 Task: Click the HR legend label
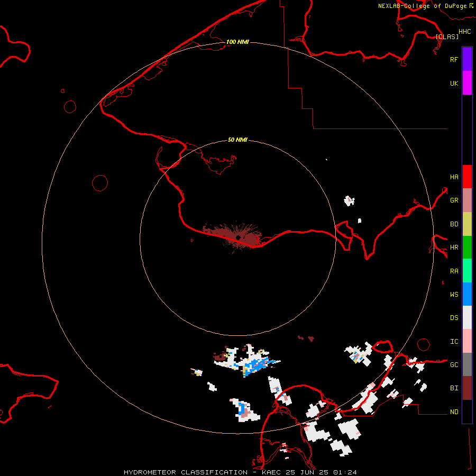point(454,248)
